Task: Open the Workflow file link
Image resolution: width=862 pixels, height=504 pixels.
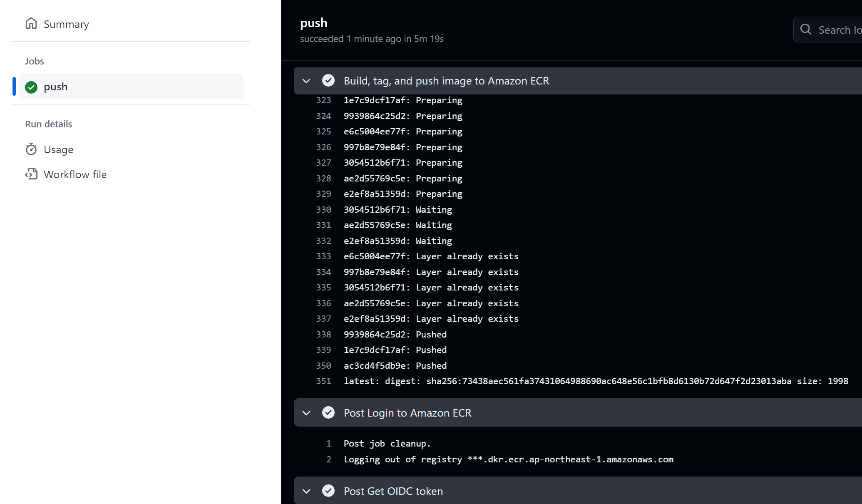Action: (x=75, y=174)
